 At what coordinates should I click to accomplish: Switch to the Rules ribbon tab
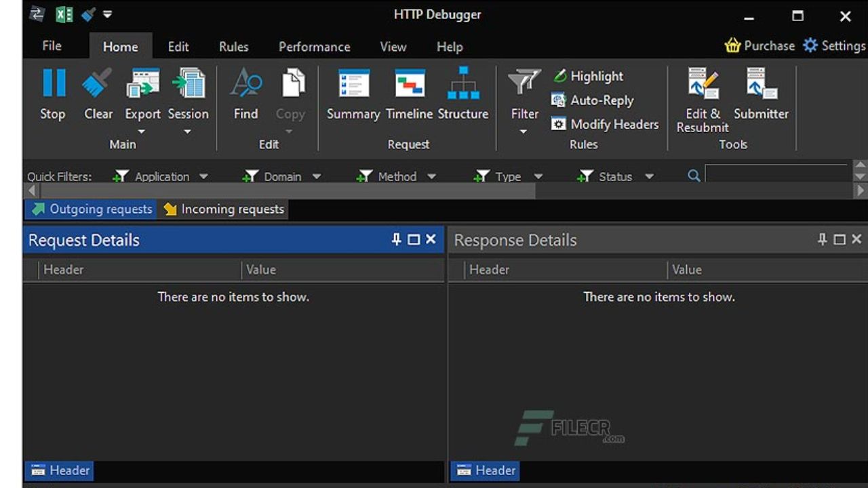(233, 47)
